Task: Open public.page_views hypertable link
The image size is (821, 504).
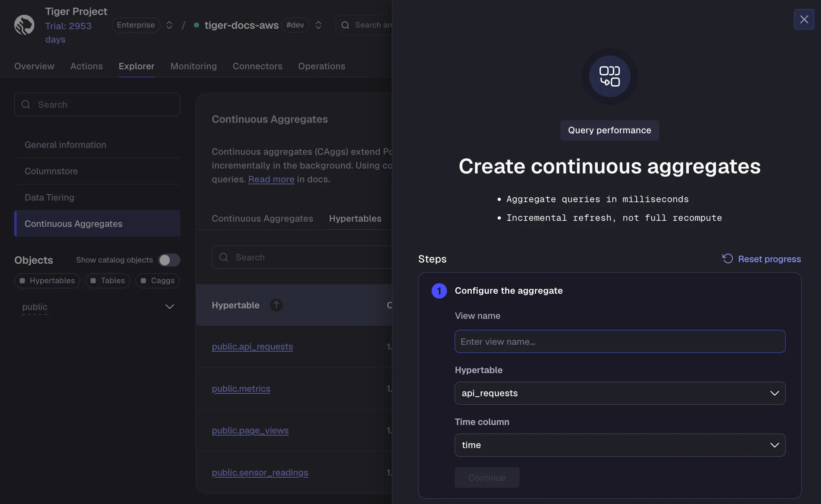Action: pyautogui.click(x=250, y=430)
